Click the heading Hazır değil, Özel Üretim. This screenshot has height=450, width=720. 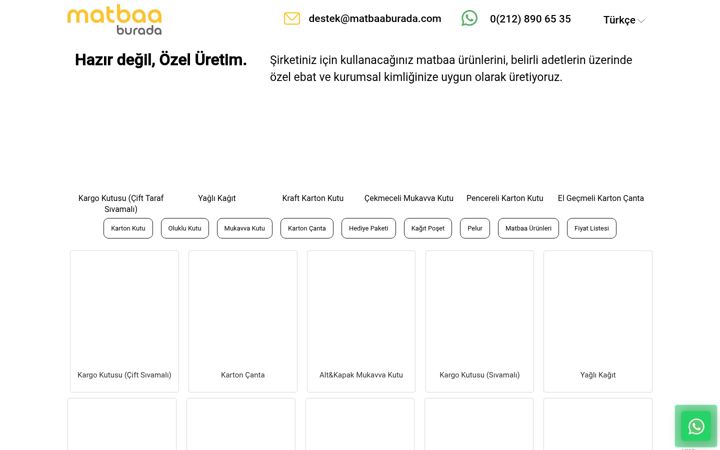pyautogui.click(x=161, y=60)
